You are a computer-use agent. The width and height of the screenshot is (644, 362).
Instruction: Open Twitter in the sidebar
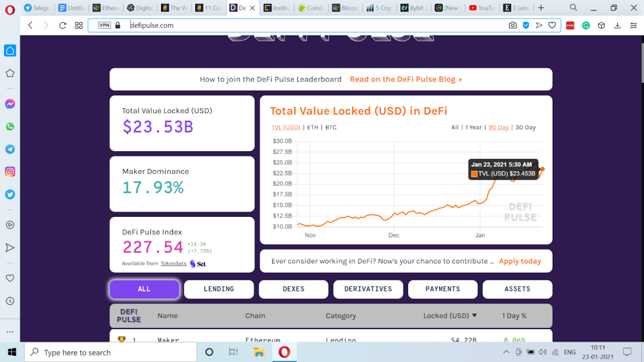coord(10,194)
